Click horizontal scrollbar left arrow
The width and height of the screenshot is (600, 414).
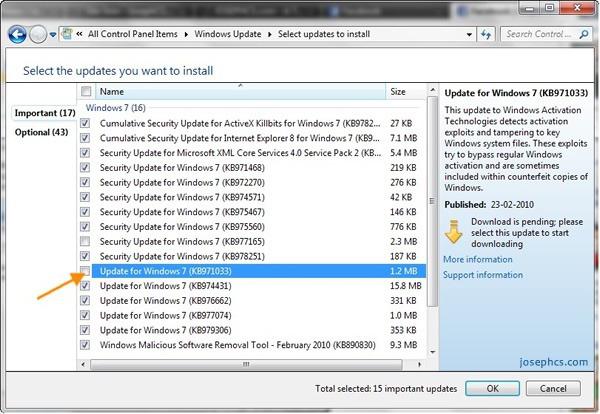pyautogui.click(x=83, y=365)
